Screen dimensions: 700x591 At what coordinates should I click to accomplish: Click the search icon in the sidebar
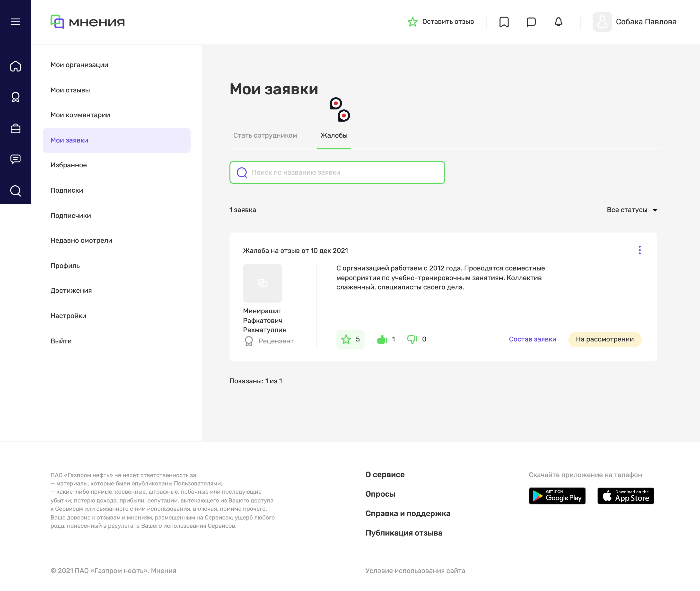pos(15,191)
